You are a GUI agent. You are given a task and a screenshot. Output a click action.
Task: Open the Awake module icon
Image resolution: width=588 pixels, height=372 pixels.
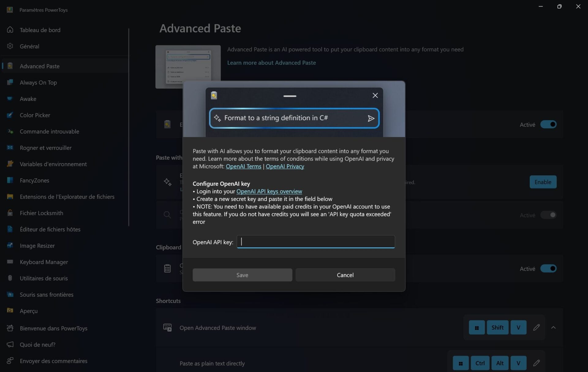10,99
